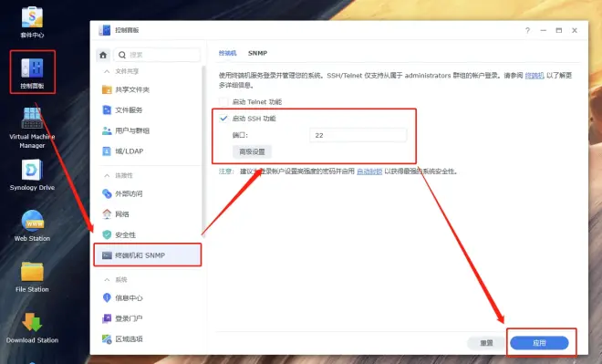The width and height of the screenshot is (602, 364).
Task: Click Control Panel window title icon
Action: point(104,30)
